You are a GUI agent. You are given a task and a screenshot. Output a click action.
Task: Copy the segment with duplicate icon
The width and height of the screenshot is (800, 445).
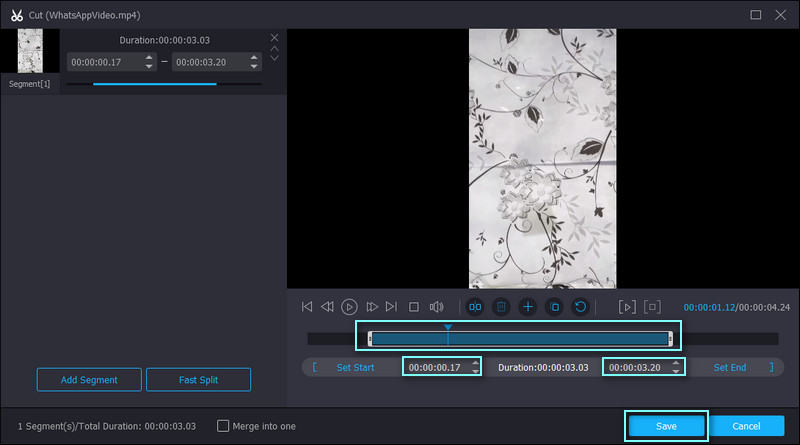coord(554,307)
